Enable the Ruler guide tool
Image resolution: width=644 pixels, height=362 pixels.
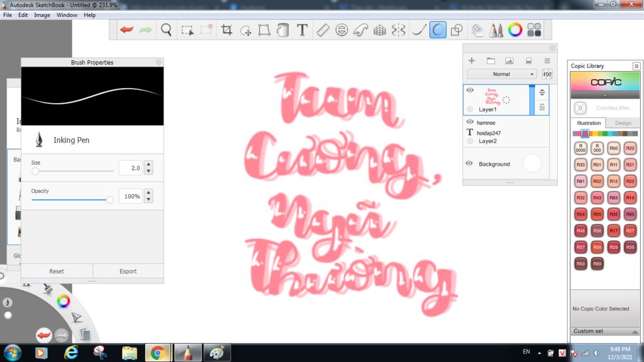(x=323, y=30)
